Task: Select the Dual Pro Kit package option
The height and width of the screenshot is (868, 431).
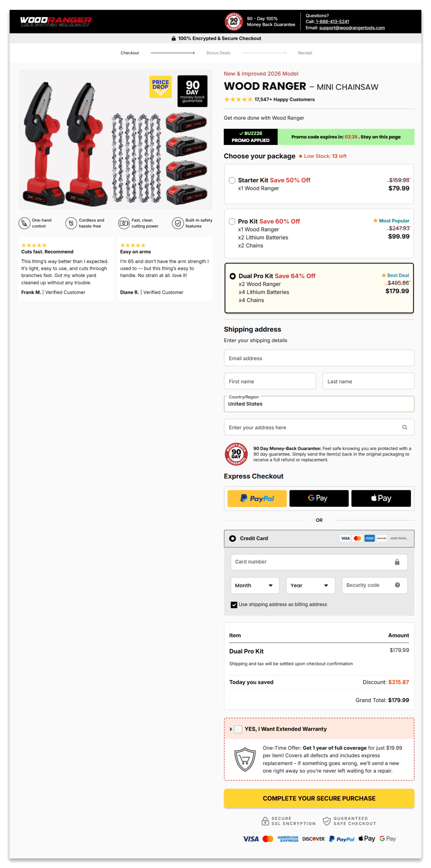Action: (319, 288)
